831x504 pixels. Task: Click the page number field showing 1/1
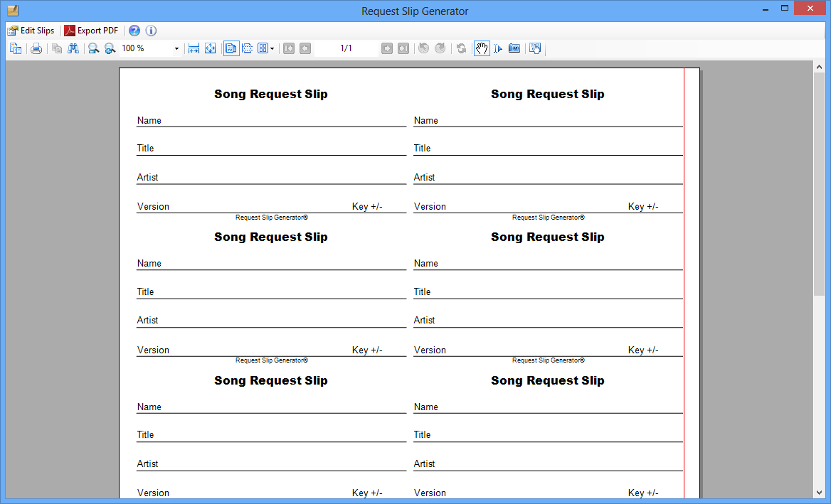tap(346, 48)
